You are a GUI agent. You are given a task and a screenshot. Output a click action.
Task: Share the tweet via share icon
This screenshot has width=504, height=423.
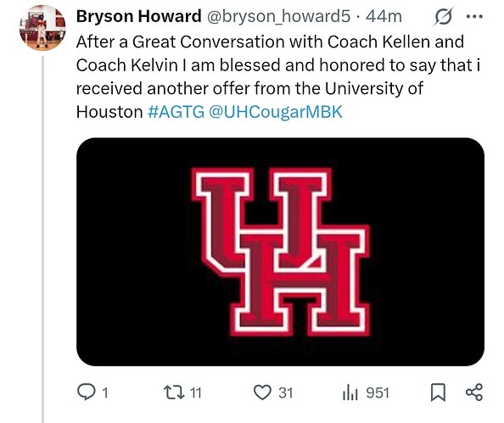point(474,392)
